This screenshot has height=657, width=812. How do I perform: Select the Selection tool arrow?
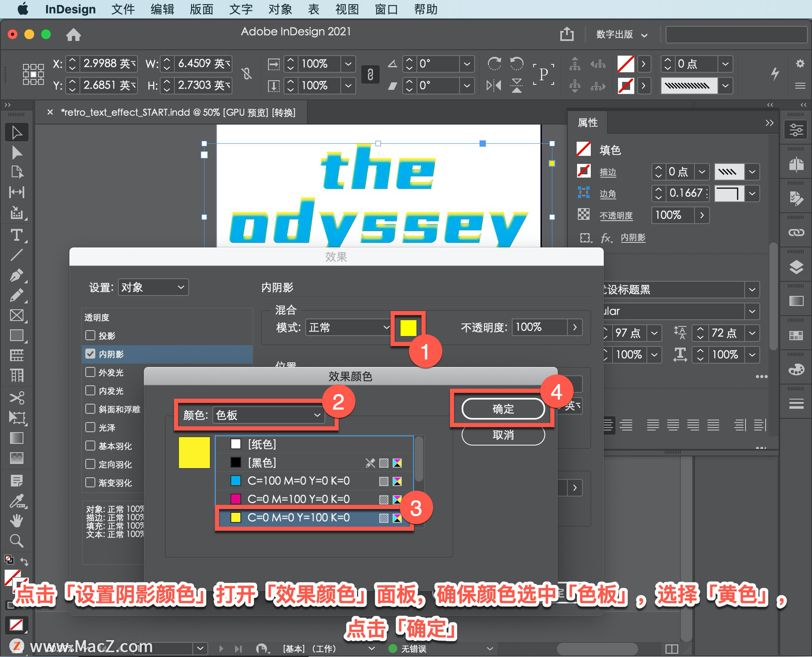16,132
